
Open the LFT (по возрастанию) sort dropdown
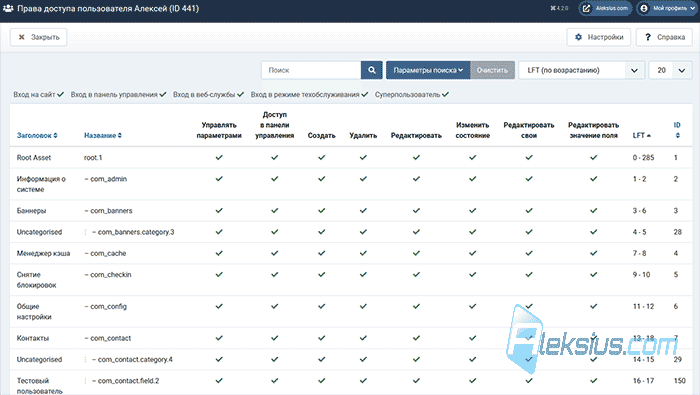coord(581,70)
